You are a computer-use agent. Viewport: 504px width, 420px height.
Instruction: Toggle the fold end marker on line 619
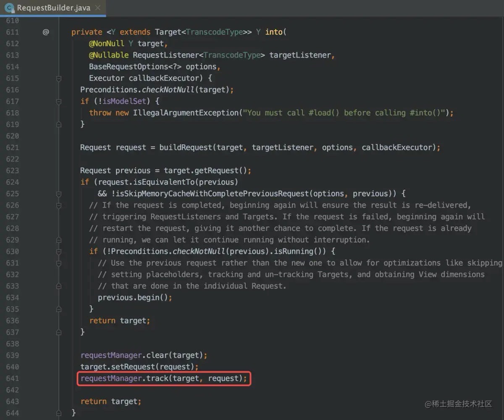(59, 124)
